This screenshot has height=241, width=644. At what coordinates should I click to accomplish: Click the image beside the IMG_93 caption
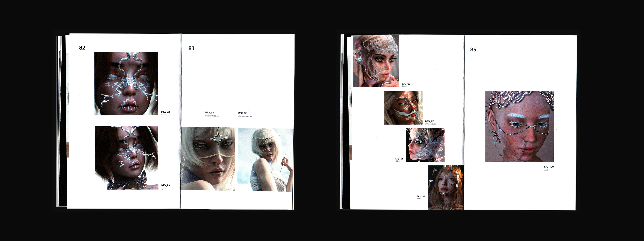click(127, 158)
